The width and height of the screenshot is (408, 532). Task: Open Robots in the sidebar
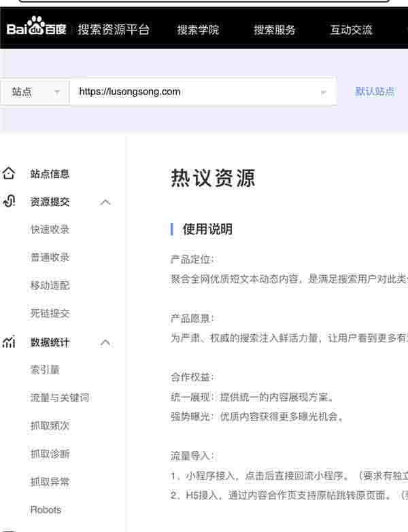(46, 510)
